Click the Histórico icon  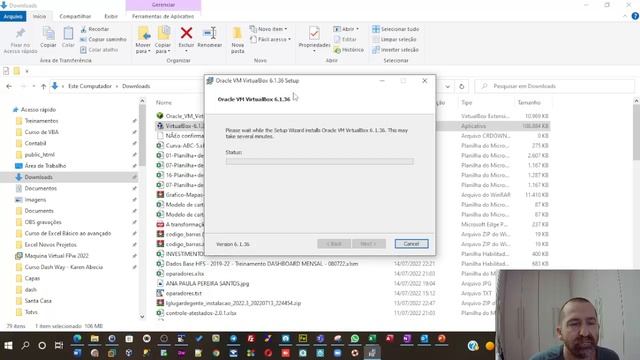point(349,49)
